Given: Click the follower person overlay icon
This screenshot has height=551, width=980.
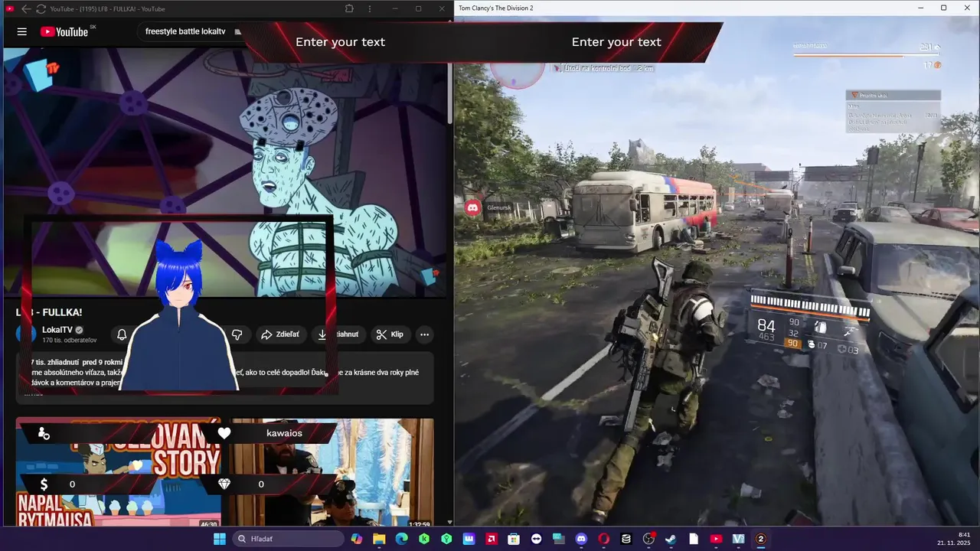Looking at the screenshot, I should [x=44, y=433].
